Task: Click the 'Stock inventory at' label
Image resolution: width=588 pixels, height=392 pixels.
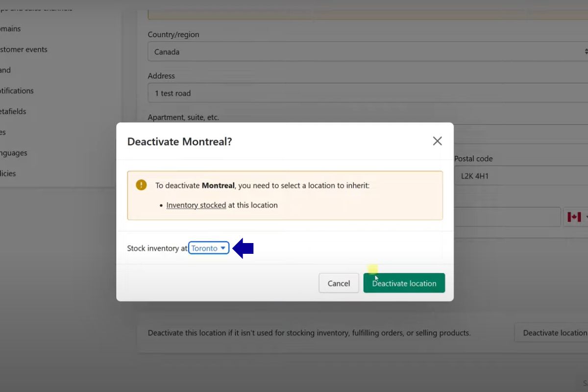Action: 157,248
